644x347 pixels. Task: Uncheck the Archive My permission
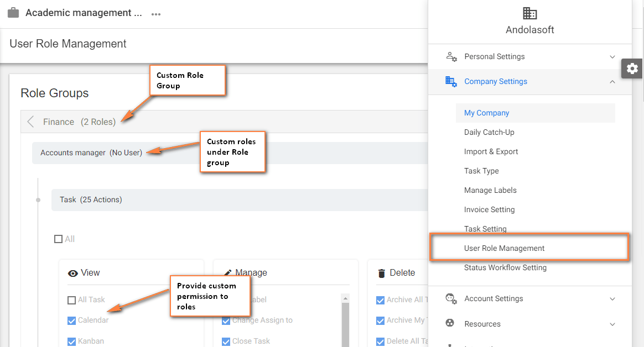click(x=380, y=320)
